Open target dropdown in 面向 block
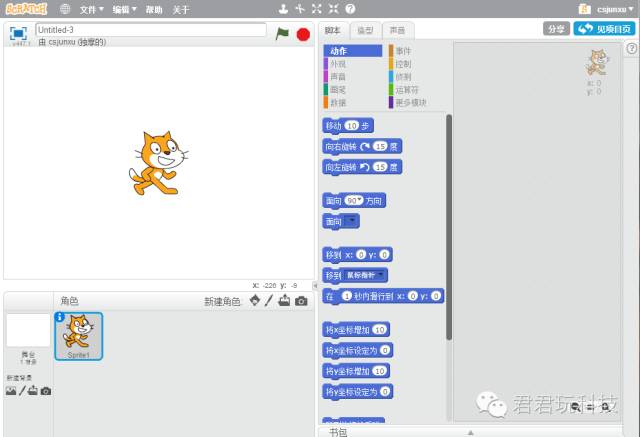 [351, 222]
